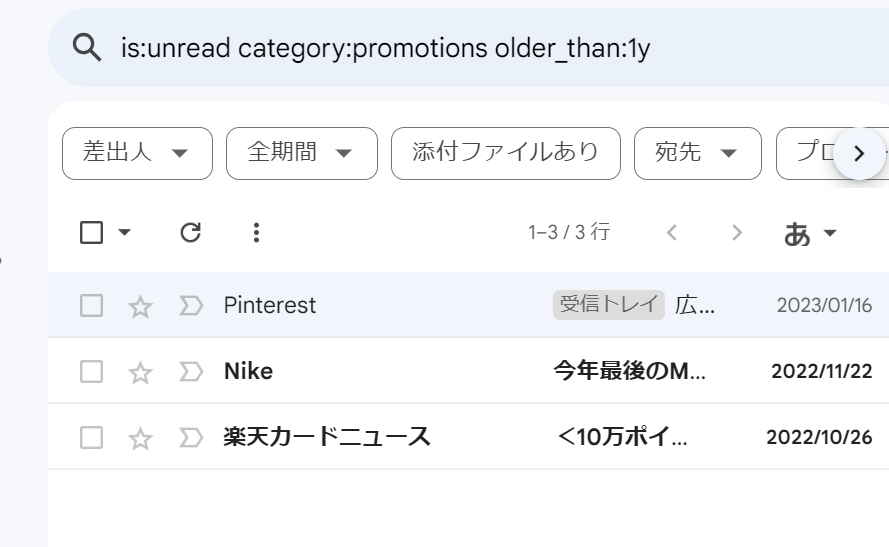The height and width of the screenshot is (547, 889).
Task: Mark Nike email as important
Action: [x=190, y=372]
